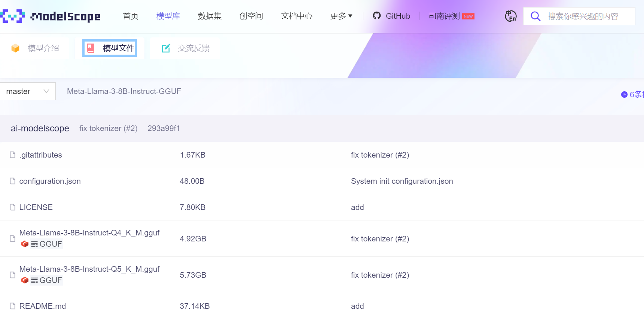Switch to the 交流反馈 tab
The width and height of the screenshot is (644, 323).
185,48
